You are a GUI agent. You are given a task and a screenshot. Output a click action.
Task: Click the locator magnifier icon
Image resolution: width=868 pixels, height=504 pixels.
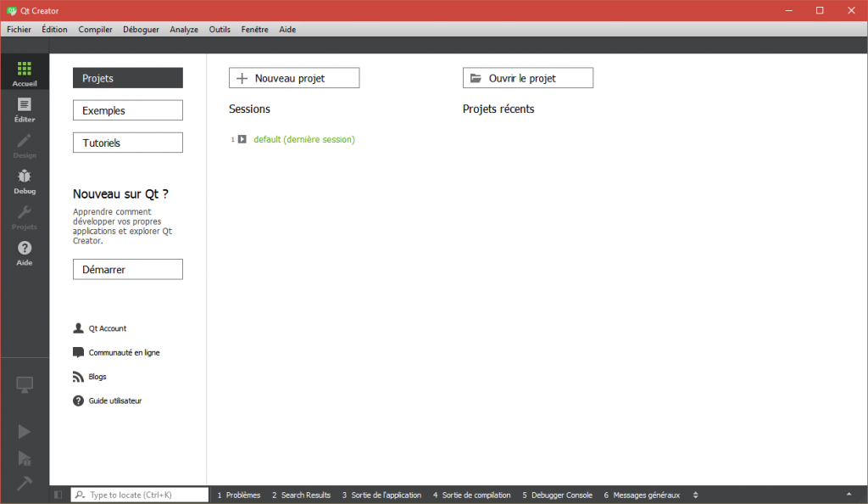coord(81,495)
